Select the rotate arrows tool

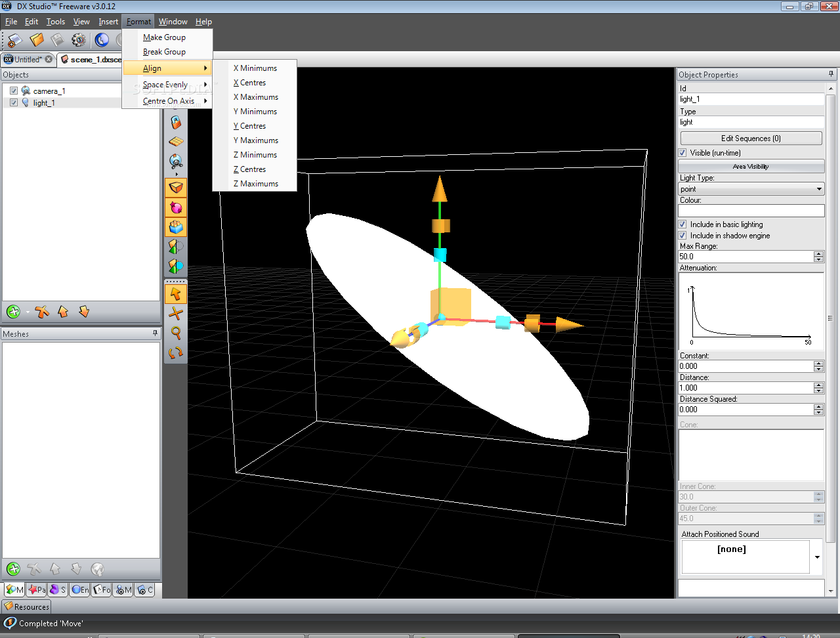point(176,353)
